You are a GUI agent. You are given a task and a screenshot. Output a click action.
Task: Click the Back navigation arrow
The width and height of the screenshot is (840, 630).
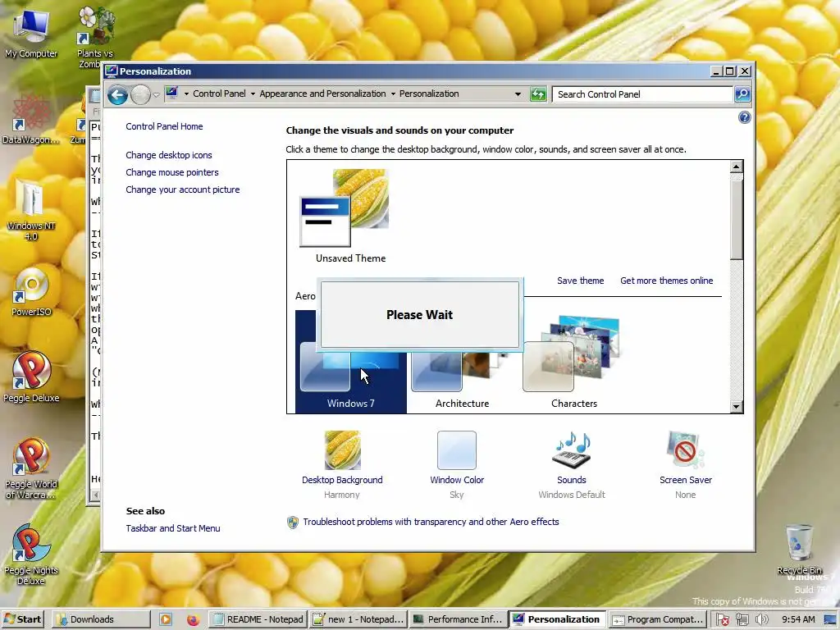[x=117, y=95]
